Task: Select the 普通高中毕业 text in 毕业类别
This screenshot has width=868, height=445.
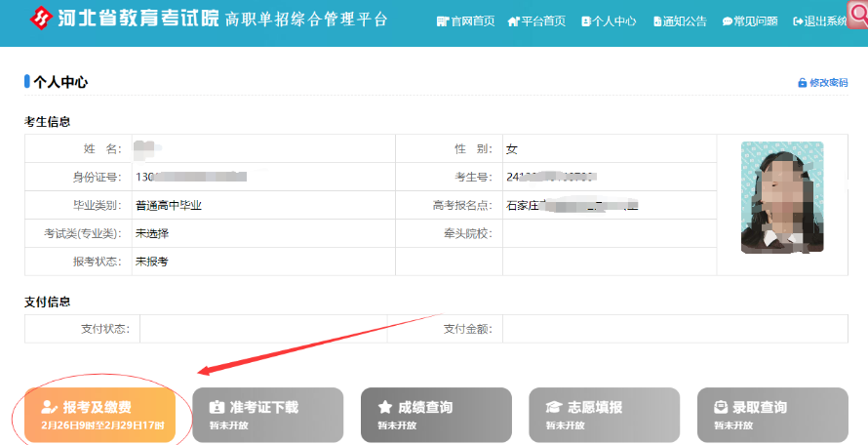Action: 168,206
